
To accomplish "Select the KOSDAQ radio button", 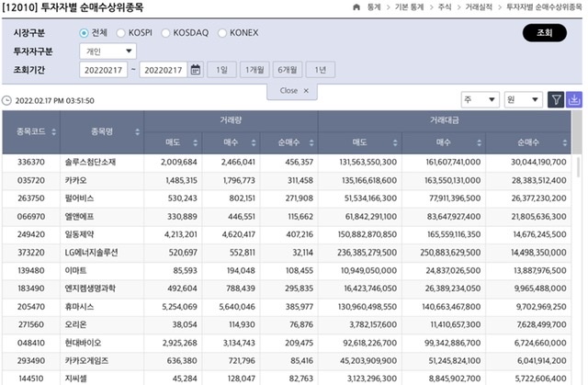I will pos(167,33).
